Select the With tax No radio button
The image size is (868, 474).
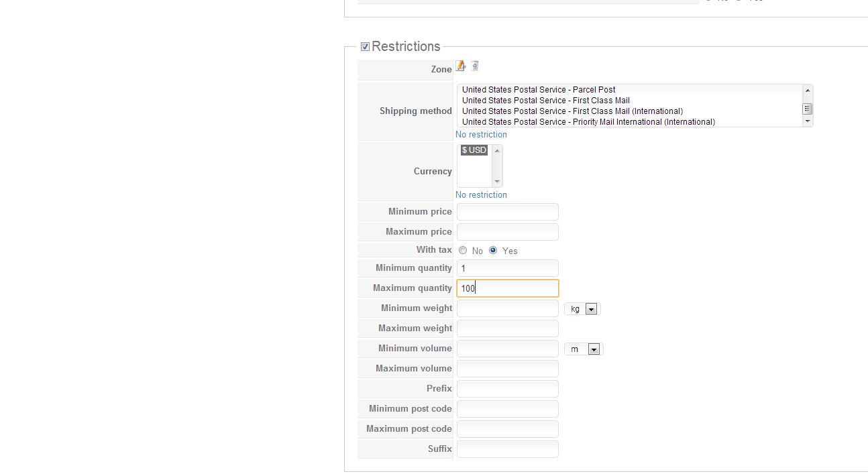(x=463, y=250)
